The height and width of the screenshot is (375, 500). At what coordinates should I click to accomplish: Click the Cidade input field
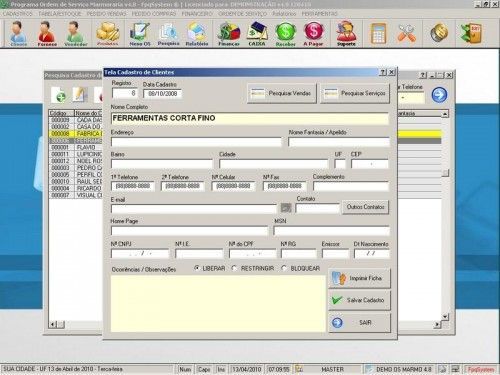pos(274,164)
